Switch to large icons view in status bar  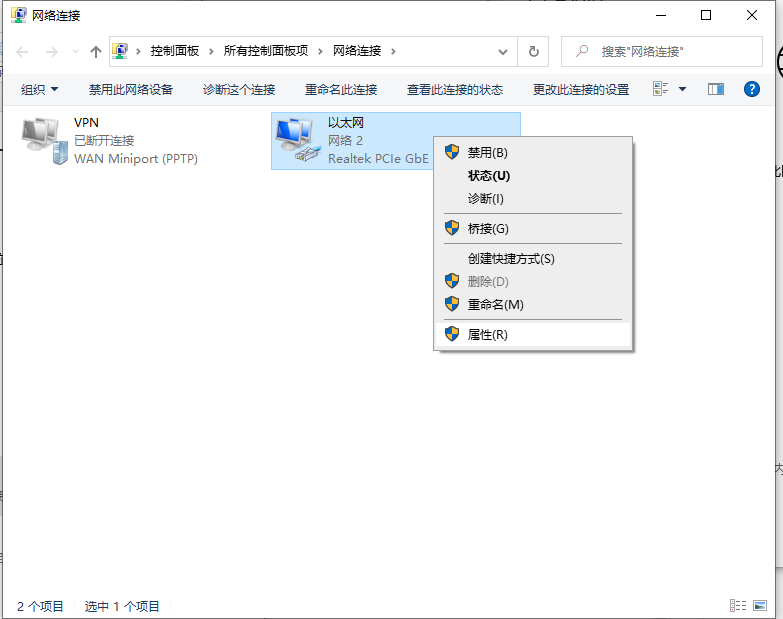coord(760,605)
